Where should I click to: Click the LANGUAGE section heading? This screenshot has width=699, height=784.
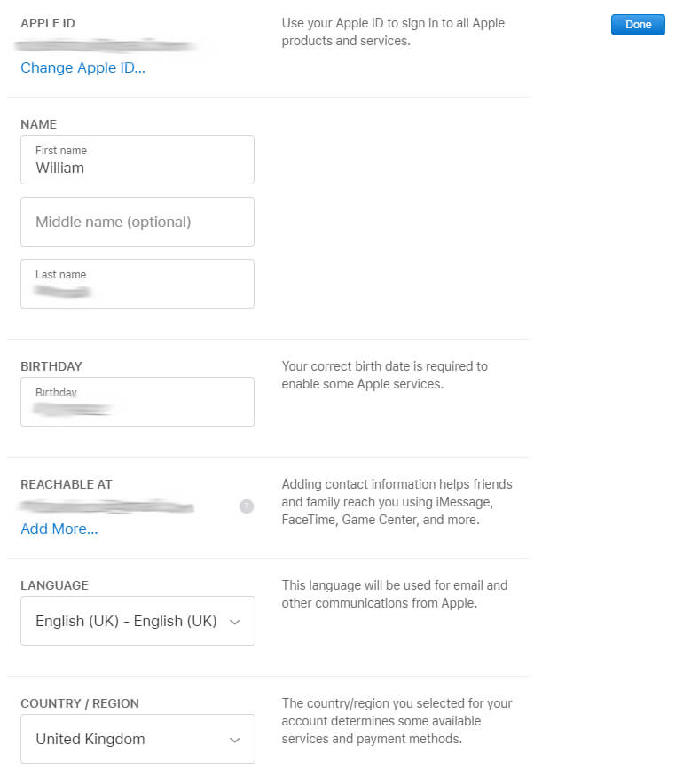(x=54, y=585)
